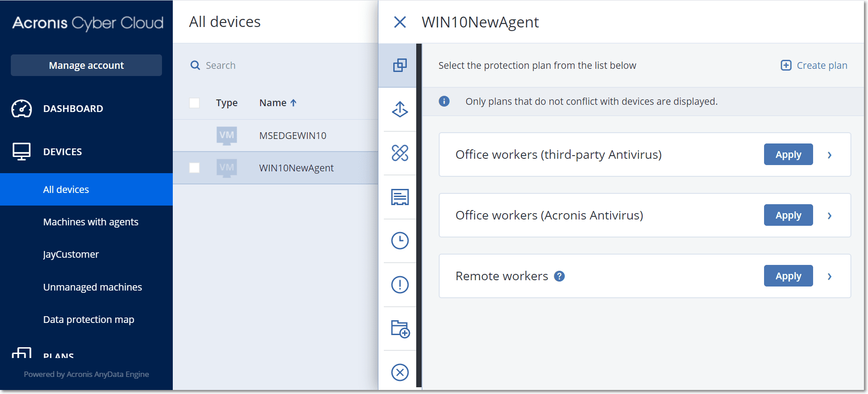868x394 pixels.
Task: Click the Create plan plus icon
Action: coord(786,65)
